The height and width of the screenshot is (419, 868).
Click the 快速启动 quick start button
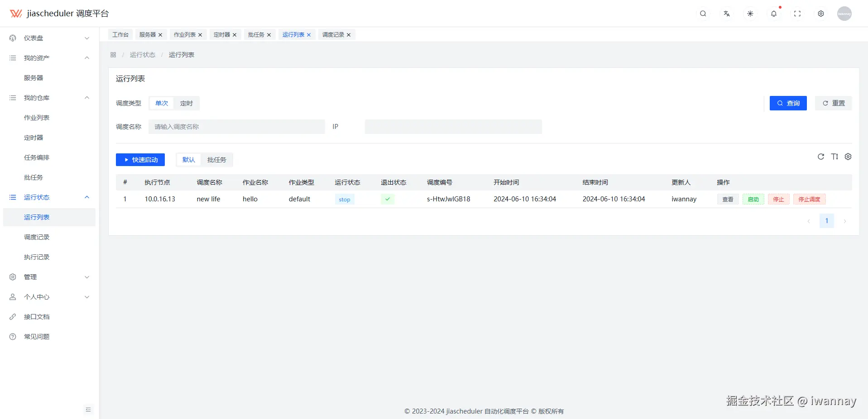click(140, 160)
